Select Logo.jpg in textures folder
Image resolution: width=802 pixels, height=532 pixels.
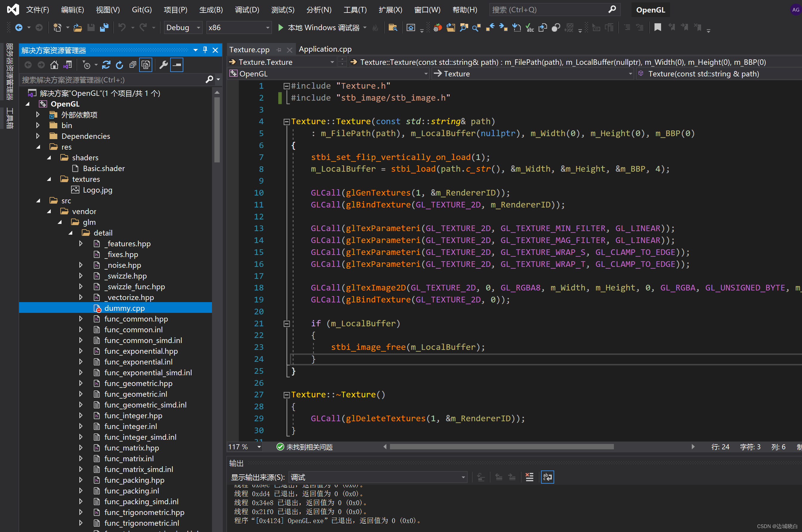coord(97,190)
